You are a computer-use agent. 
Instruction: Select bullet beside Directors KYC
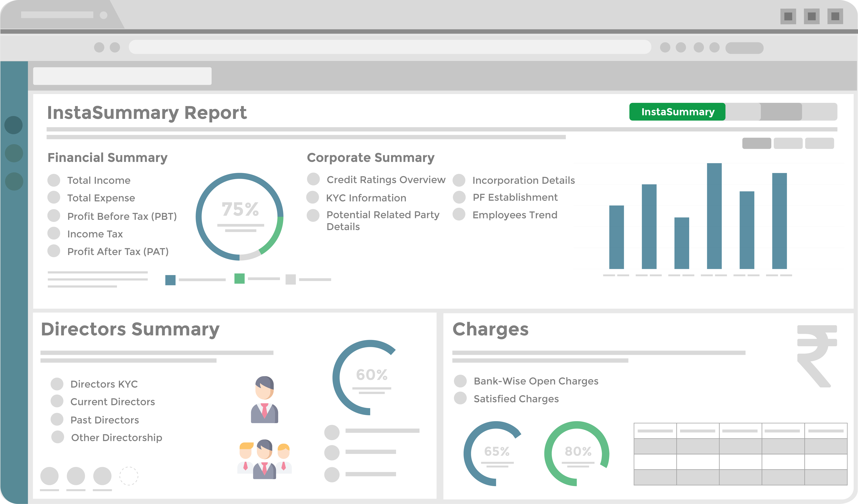[x=57, y=384]
